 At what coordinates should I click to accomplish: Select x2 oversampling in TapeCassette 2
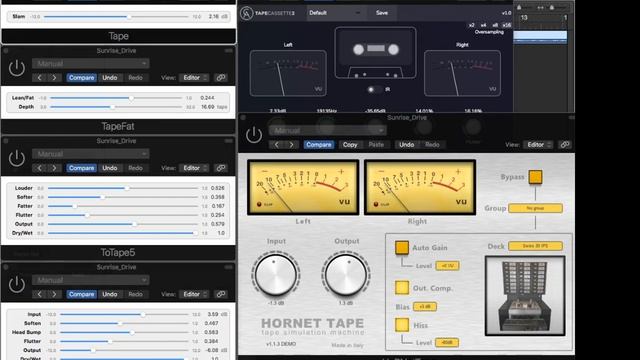[x=471, y=25]
